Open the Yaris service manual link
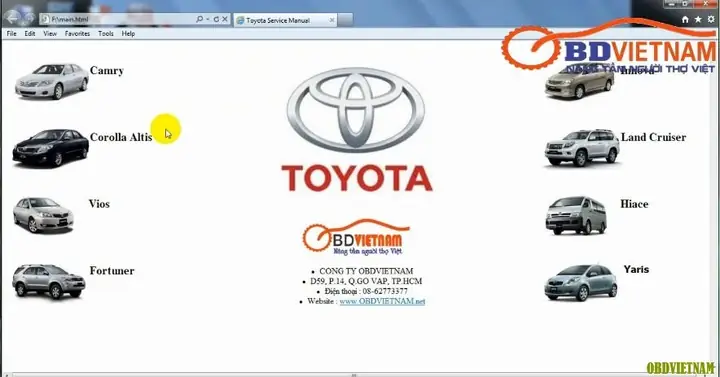Screen dimensions: 720x377 (x=636, y=270)
